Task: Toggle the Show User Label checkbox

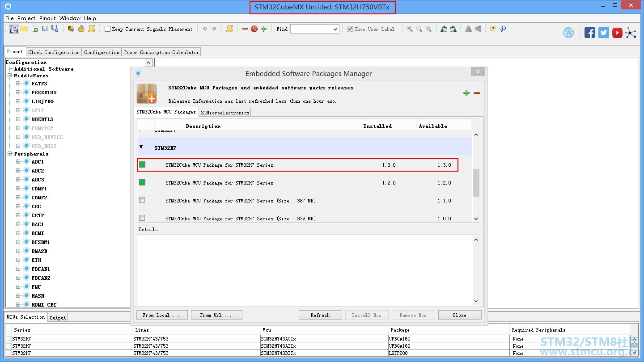Action: point(350,29)
